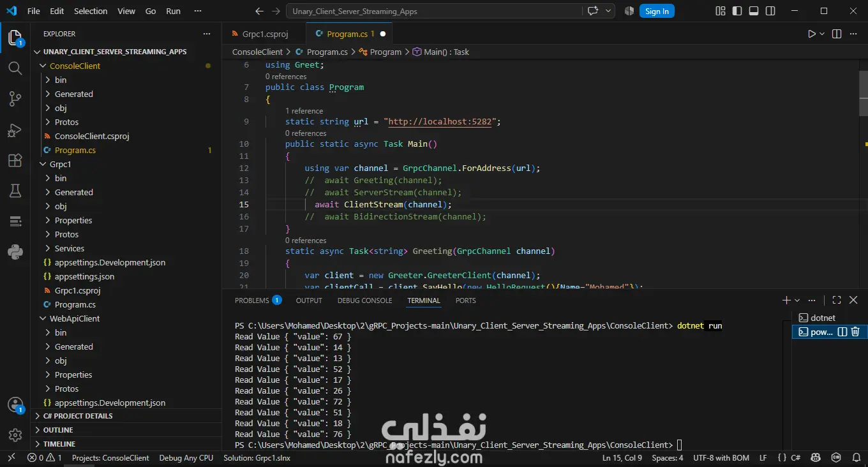Collapse the ConsoleClient folder
Image resolution: width=868 pixels, height=467 pixels.
pos(126,66)
